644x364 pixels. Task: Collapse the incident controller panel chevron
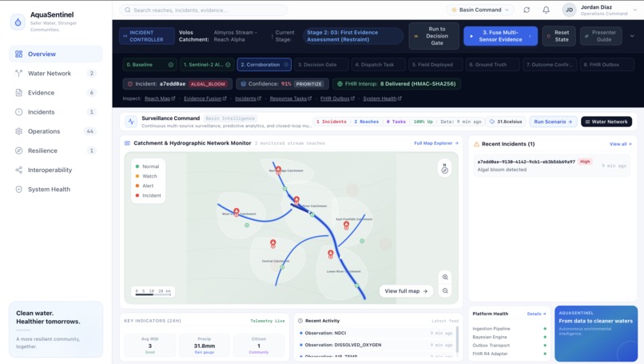(632, 36)
